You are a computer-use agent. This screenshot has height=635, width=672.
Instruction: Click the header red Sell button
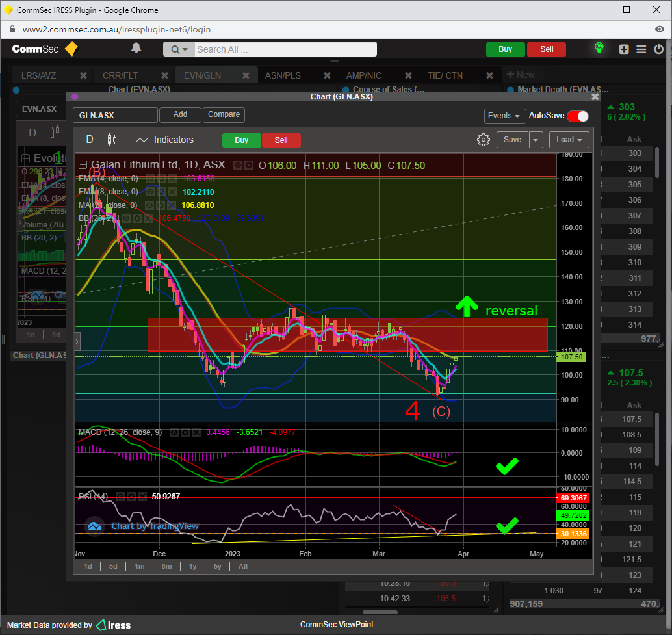click(547, 49)
